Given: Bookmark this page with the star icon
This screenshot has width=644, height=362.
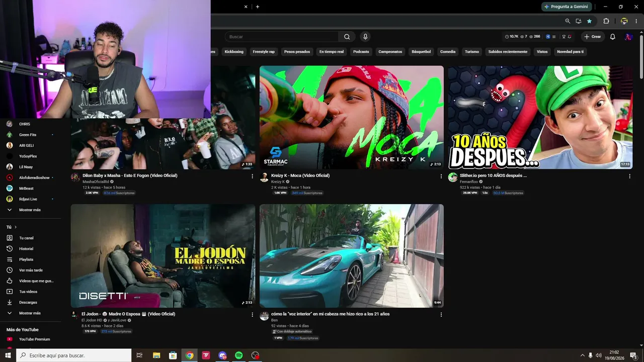Looking at the screenshot, I should click(589, 21).
